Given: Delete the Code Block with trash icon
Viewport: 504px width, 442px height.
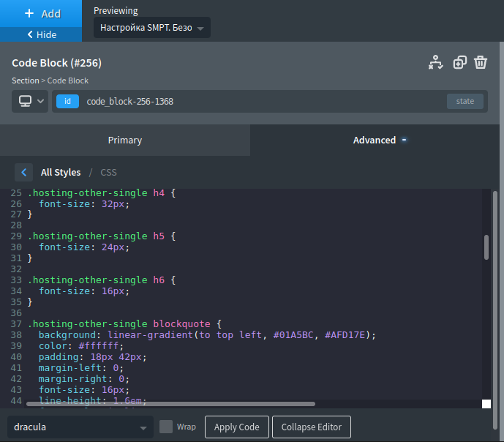Looking at the screenshot, I should click(x=481, y=62).
